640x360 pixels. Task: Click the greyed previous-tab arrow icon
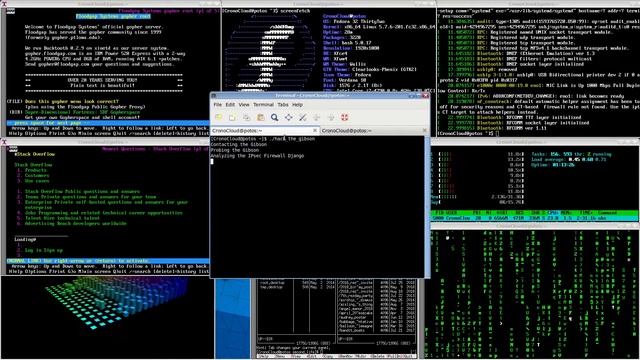click(316, 118)
